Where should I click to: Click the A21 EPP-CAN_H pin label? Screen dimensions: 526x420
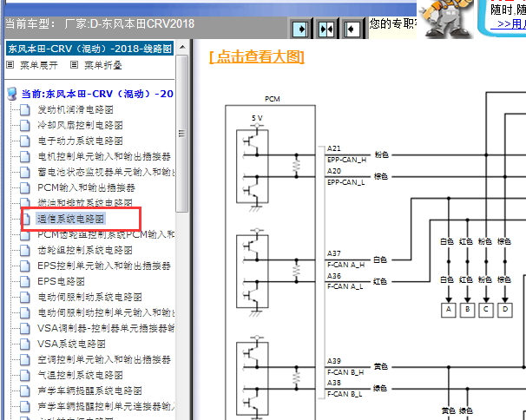347,154
